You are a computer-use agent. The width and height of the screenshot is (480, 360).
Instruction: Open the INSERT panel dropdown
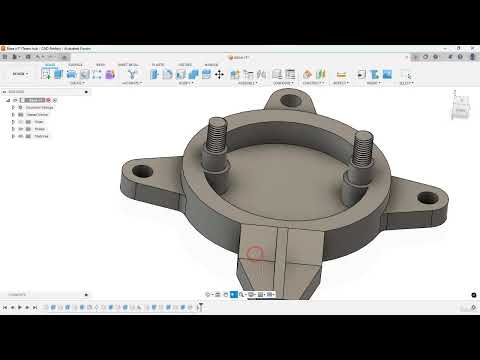point(373,83)
